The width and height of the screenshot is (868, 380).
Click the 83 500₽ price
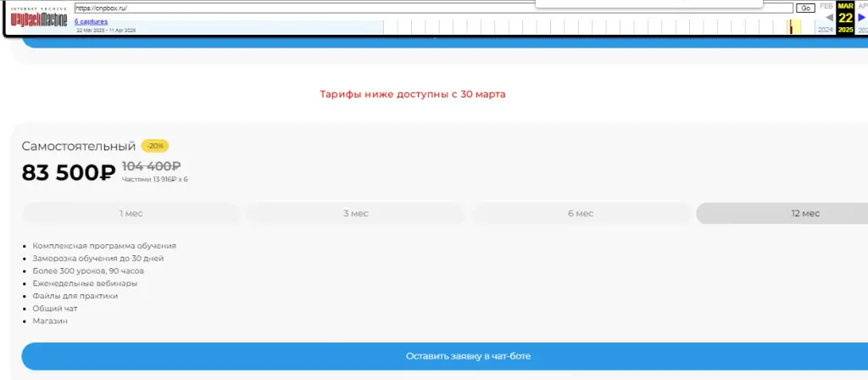[68, 173]
